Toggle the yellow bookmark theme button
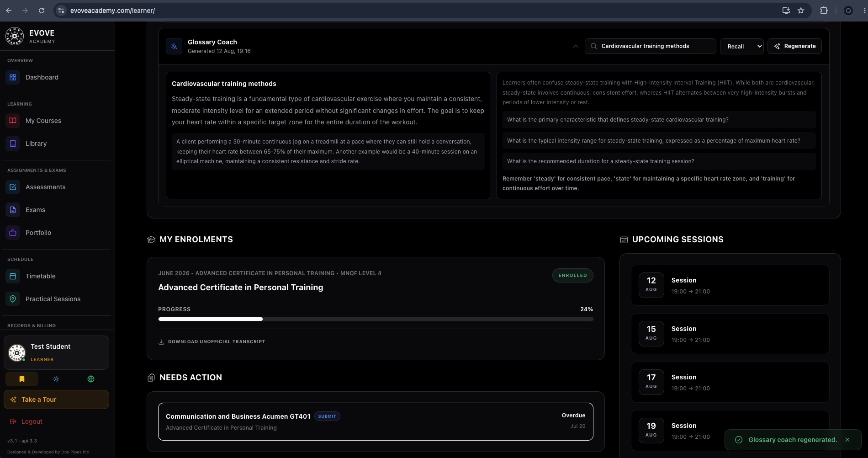This screenshot has width=868, height=458. [22, 379]
